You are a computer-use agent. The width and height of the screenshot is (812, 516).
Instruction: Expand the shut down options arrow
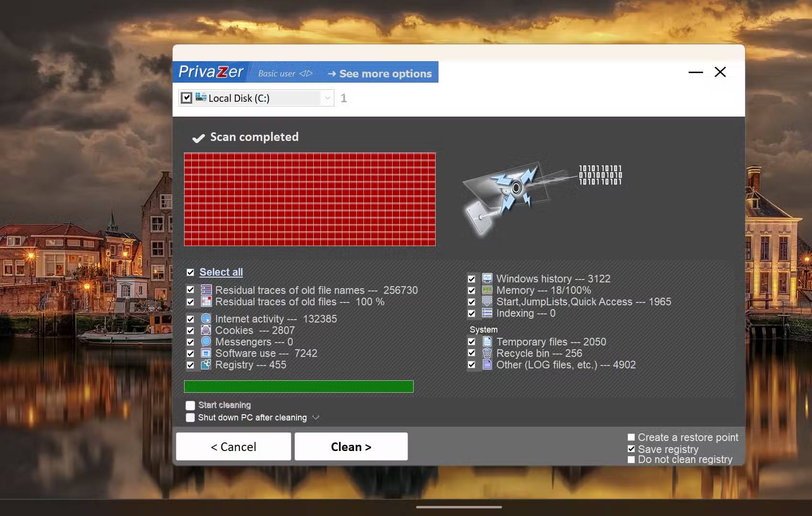tap(316, 418)
